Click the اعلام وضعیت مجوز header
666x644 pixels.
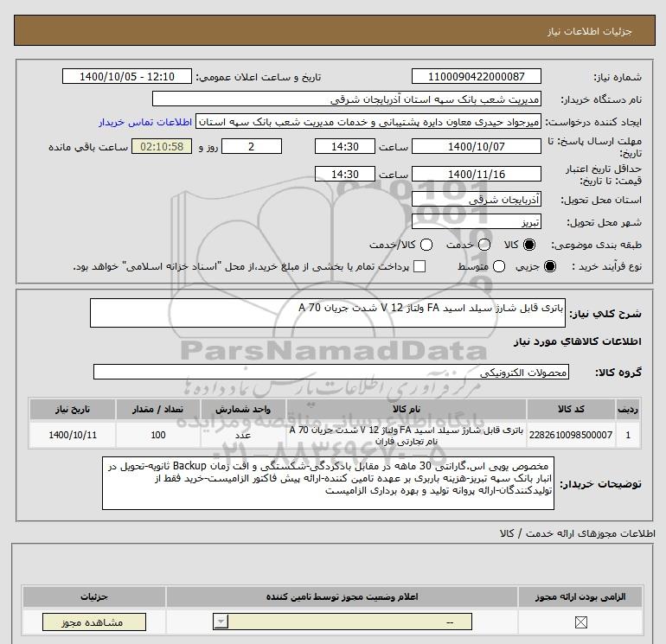coord(342,596)
